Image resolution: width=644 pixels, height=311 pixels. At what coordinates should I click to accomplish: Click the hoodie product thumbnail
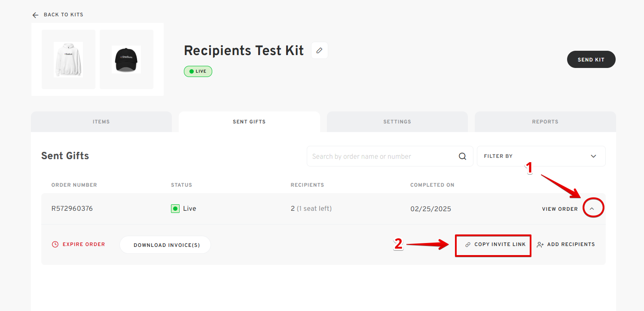68,59
